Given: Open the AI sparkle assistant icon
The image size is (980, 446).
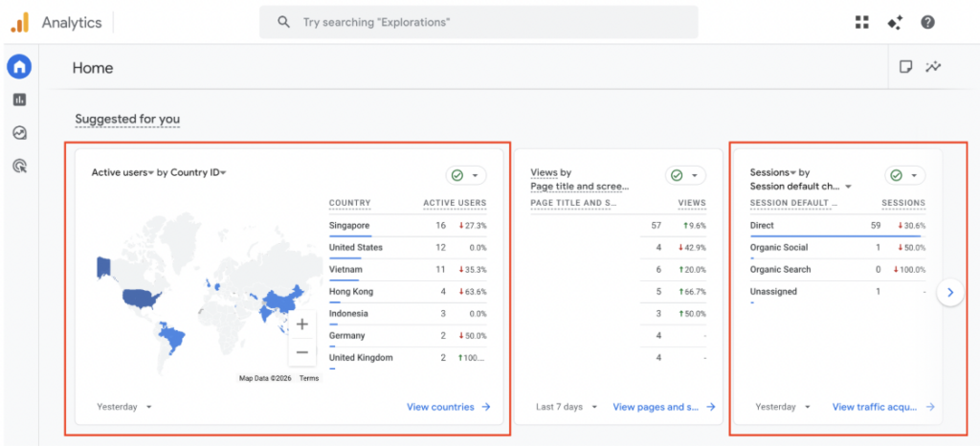Looking at the screenshot, I should (895, 22).
